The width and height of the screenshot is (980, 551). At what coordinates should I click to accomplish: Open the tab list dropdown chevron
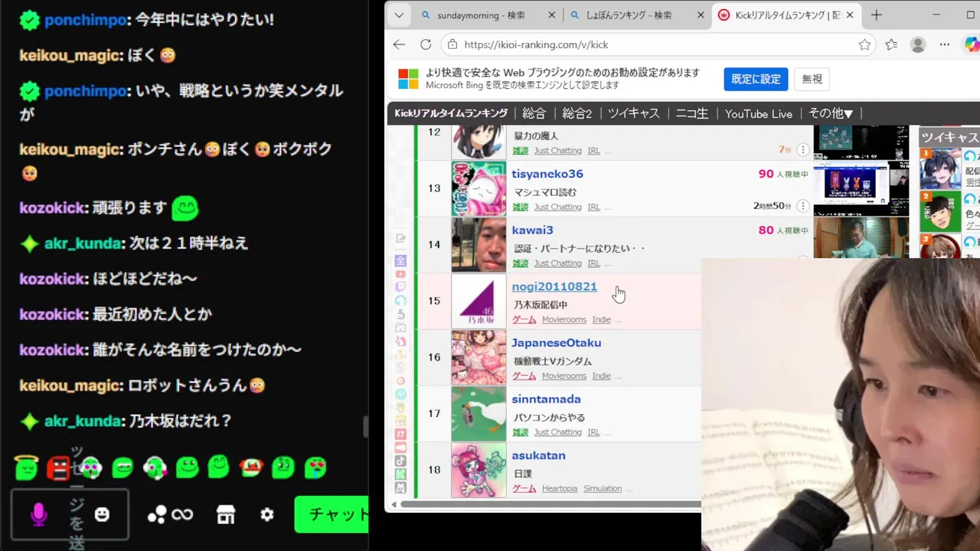[x=399, y=15]
